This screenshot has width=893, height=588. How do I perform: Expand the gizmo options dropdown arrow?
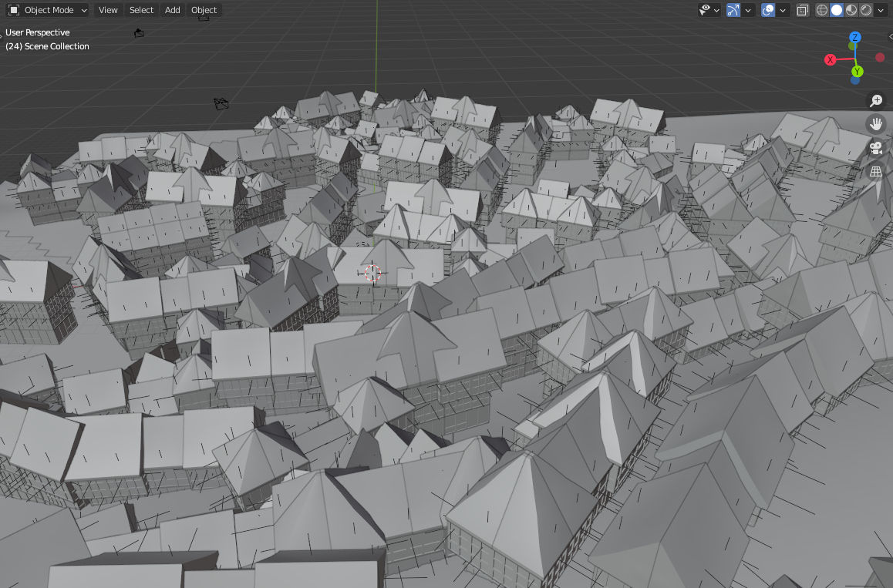tap(748, 10)
